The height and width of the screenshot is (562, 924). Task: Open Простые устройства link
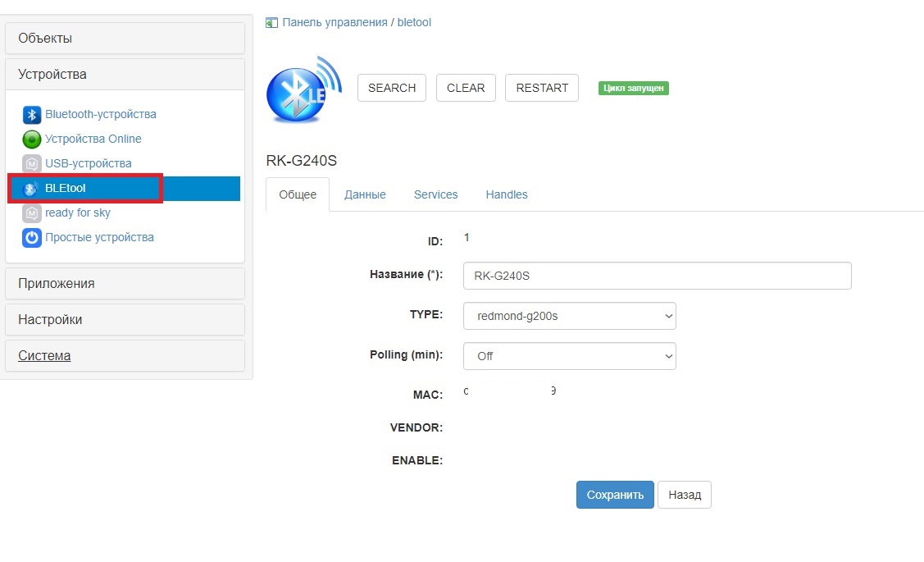(x=99, y=238)
